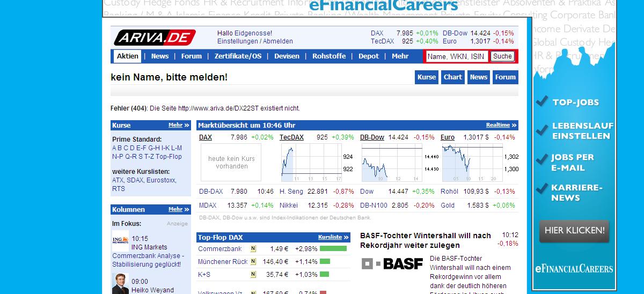Click the N news icon beside Münchener Rück
The width and height of the screenshot is (644, 294).
[253, 262]
